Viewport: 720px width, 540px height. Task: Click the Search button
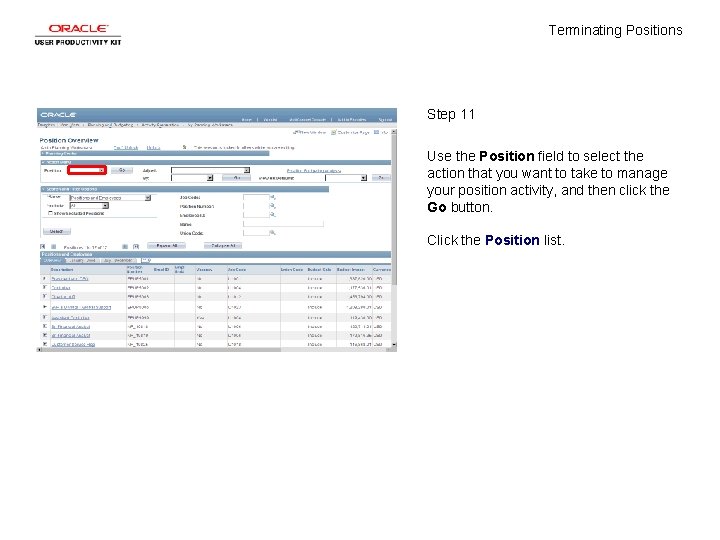pos(56,231)
